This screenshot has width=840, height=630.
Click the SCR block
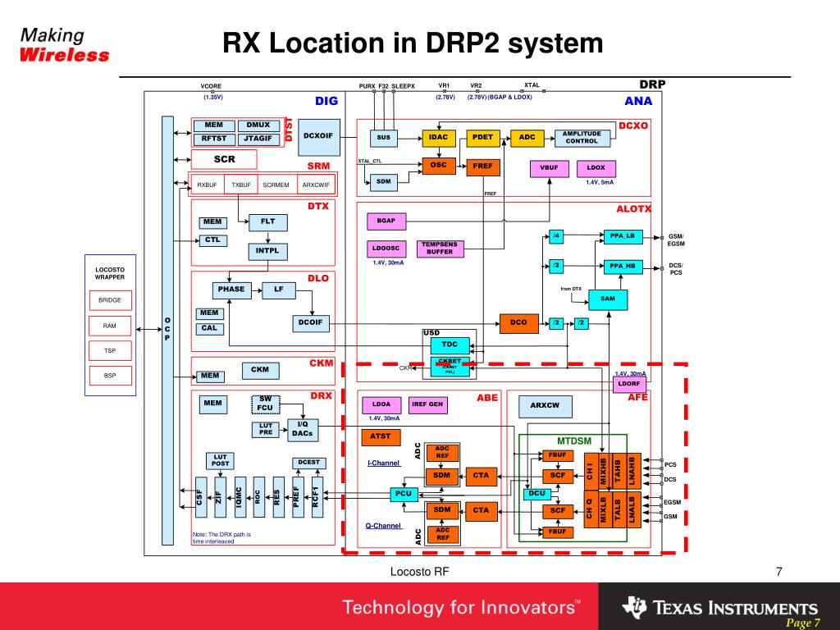point(224,159)
